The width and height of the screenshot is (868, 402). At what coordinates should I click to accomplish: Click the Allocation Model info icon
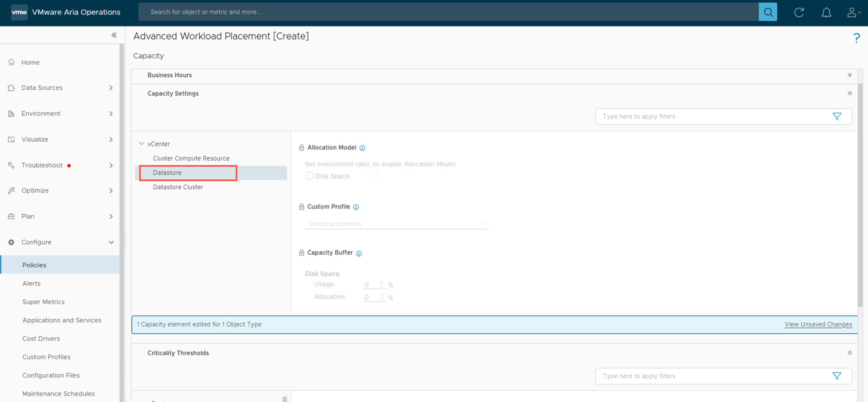tap(362, 148)
